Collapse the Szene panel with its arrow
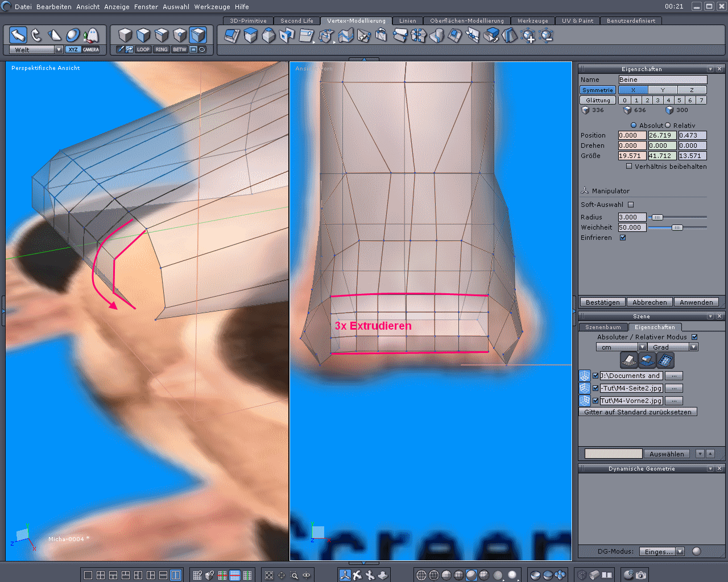The image size is (728, 582). pos(710,317)
